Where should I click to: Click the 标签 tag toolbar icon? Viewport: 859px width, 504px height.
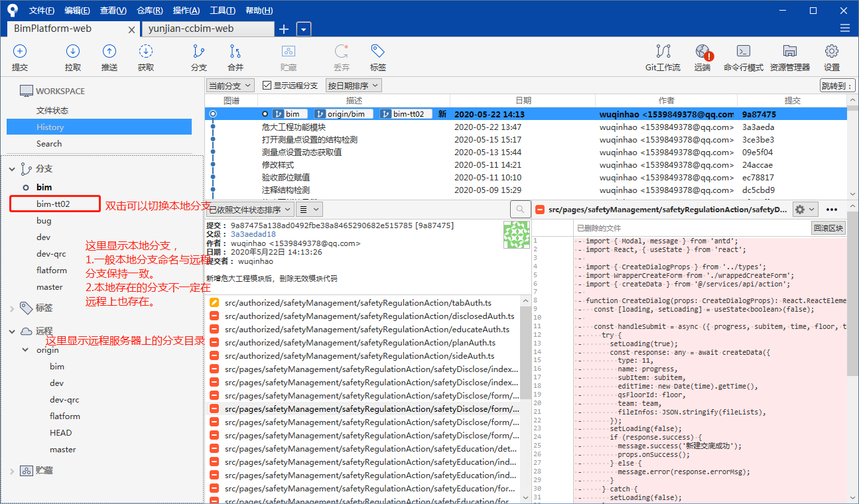[378, 52]
